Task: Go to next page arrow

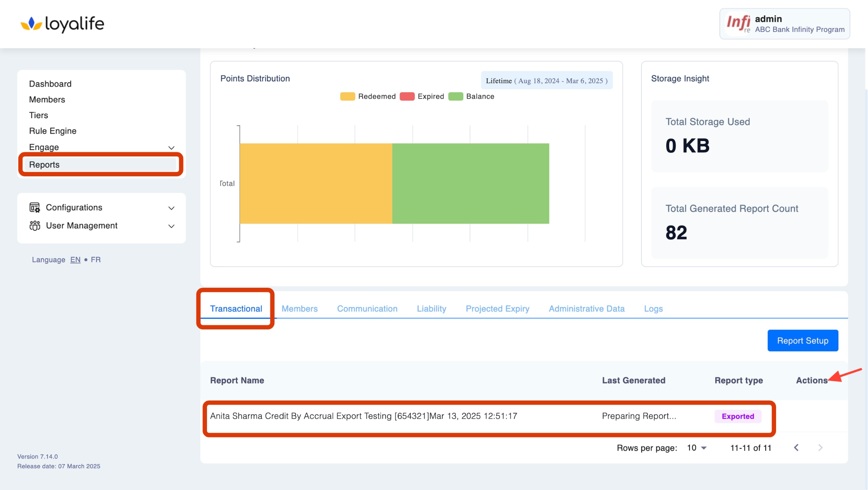Action: pos(820,448)
